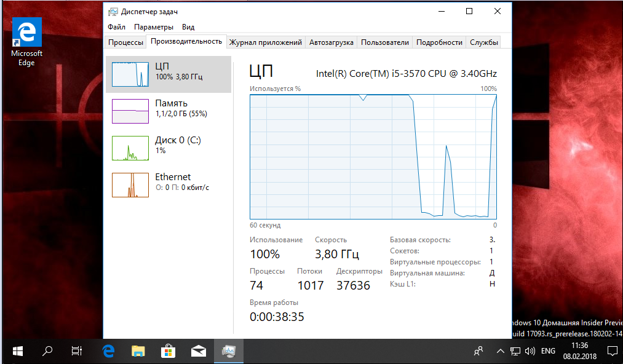Image resolution: width=623 pixels, height=364 pixels.
Task: Click the Сокетов label
Action: pyautogui.click(x=405, y=251)
